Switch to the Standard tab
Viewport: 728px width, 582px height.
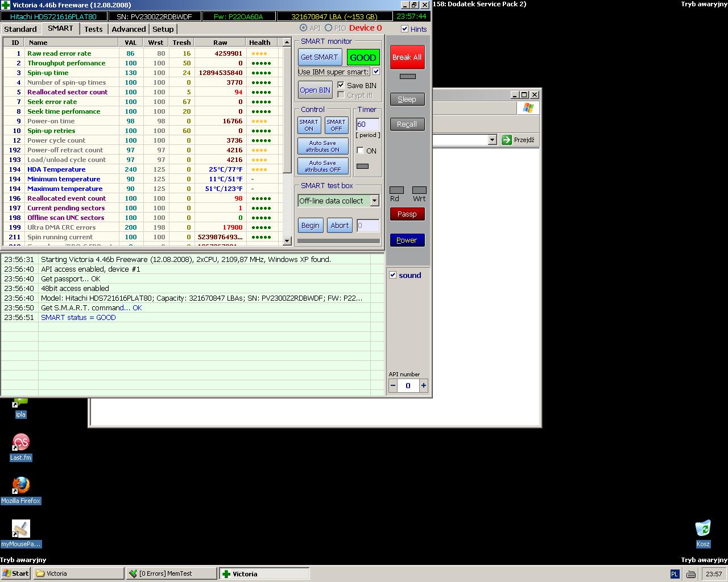20,29
